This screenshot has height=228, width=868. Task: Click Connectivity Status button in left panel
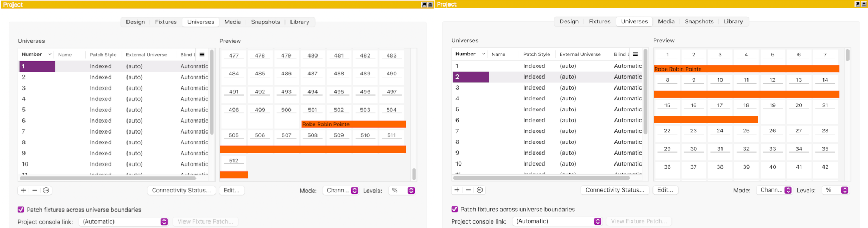coord(181,191)
